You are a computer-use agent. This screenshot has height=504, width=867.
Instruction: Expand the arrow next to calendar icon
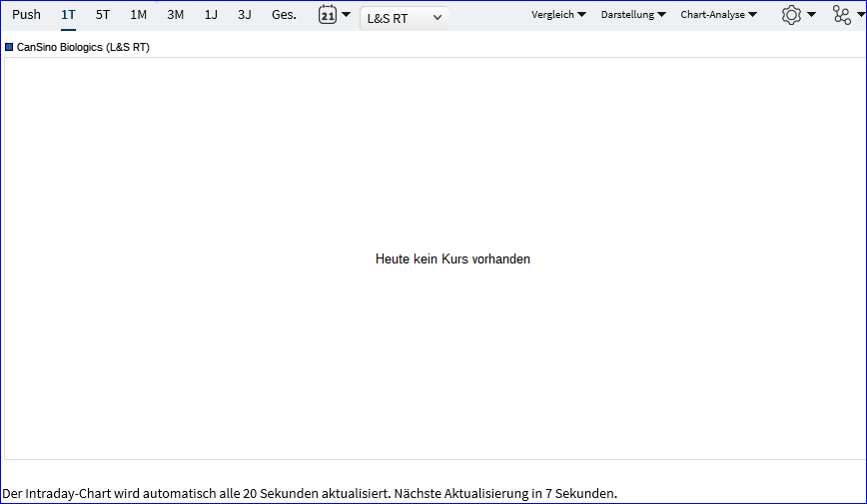347,15
